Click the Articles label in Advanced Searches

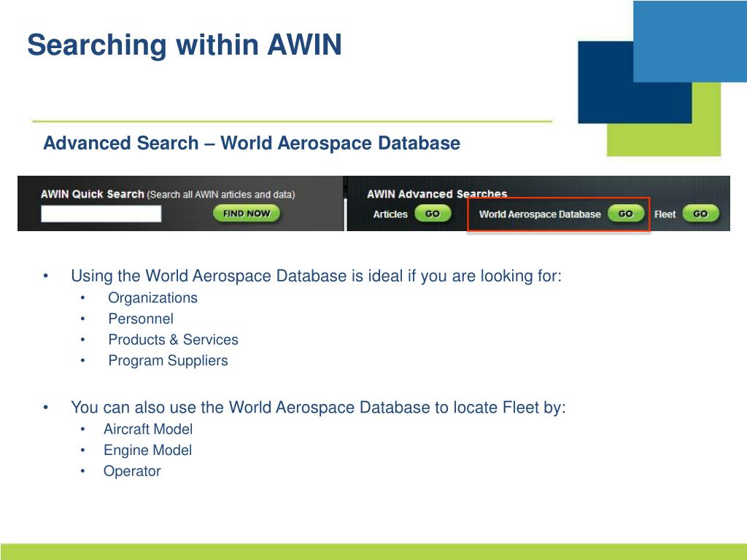tap(390, 214)
